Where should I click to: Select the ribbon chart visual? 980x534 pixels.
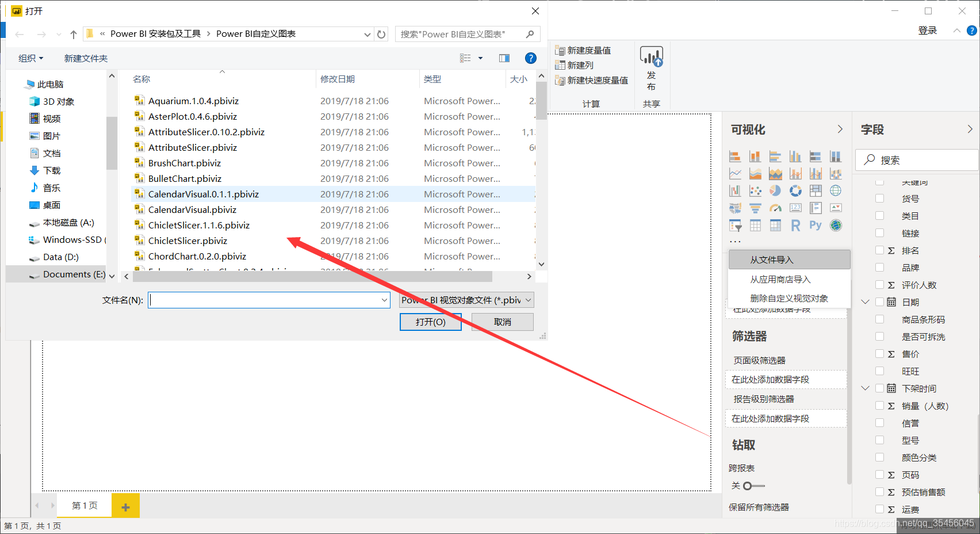click(836, 173)
